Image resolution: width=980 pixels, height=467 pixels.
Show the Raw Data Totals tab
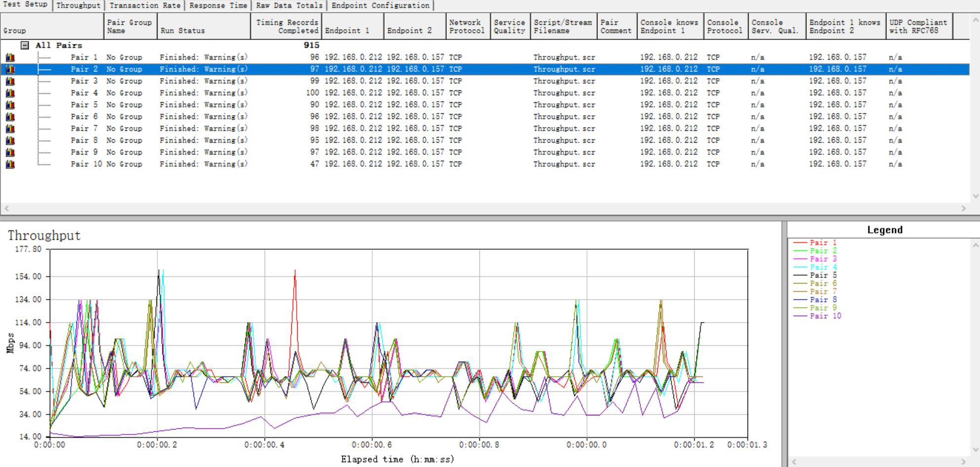click(289, 5)
